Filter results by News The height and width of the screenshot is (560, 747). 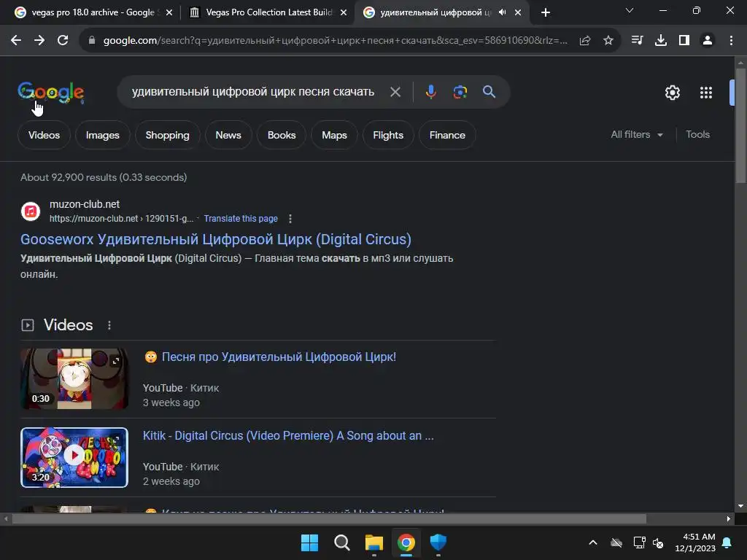coord(228,135)
